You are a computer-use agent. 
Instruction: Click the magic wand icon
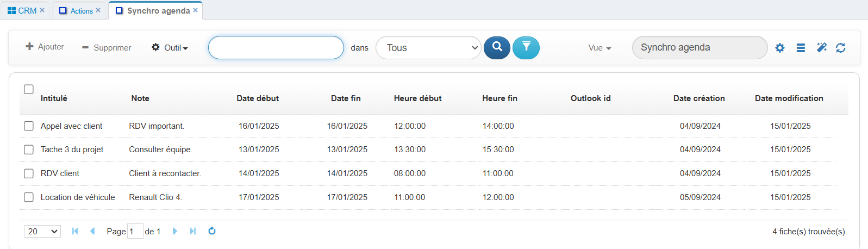(821, 48)
